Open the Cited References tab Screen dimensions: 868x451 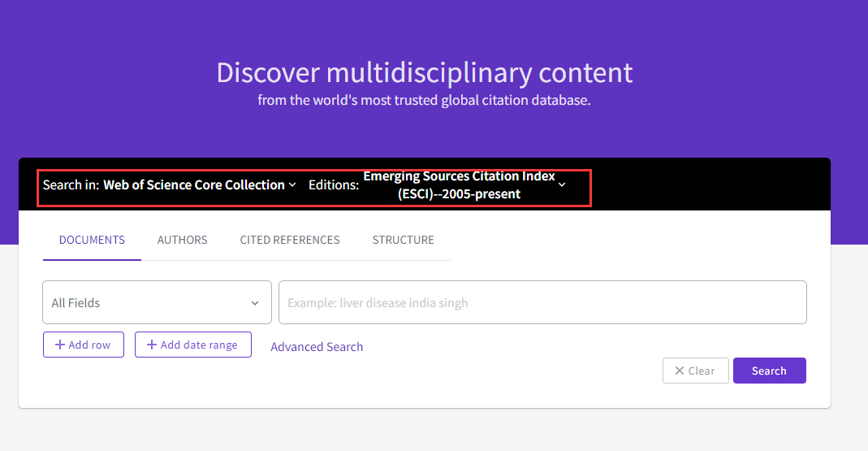290,240
